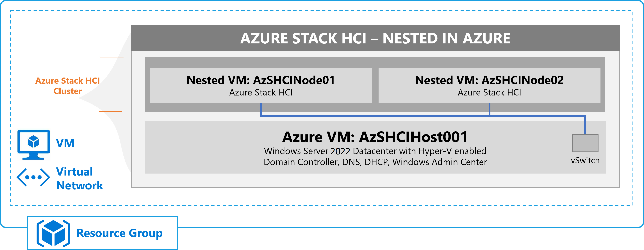This screenshot has width=644, height=250.
Task: Click the Resource Group cube icon
Action: coord(53,233)
